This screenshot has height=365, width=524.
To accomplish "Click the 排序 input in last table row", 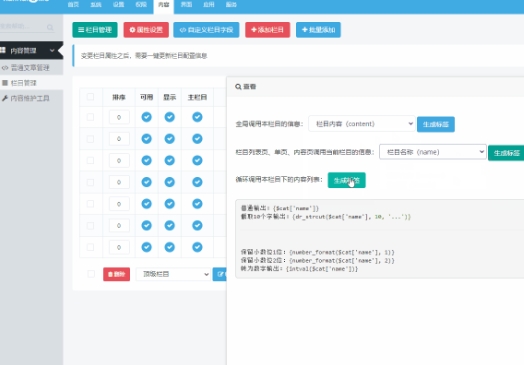I will point(119,247).
